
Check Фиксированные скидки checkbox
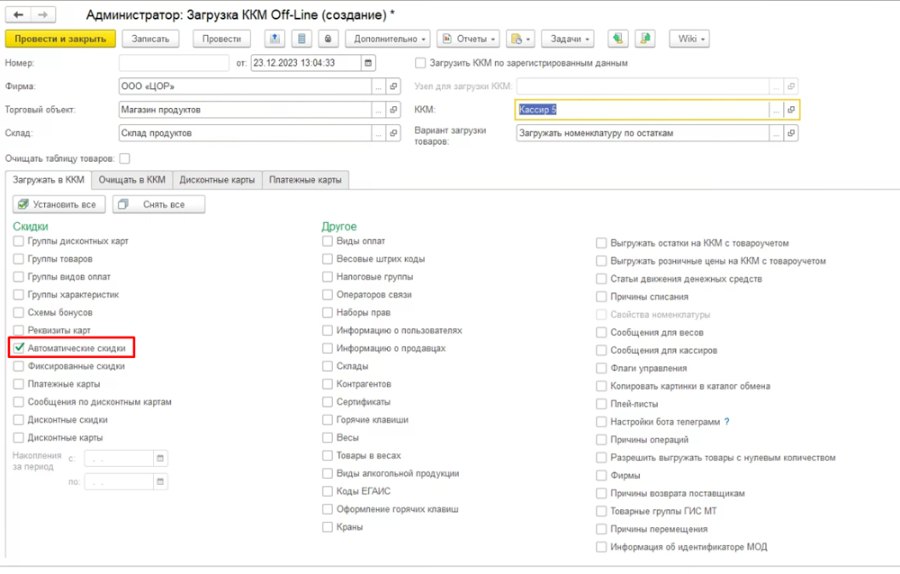[18, 366]
